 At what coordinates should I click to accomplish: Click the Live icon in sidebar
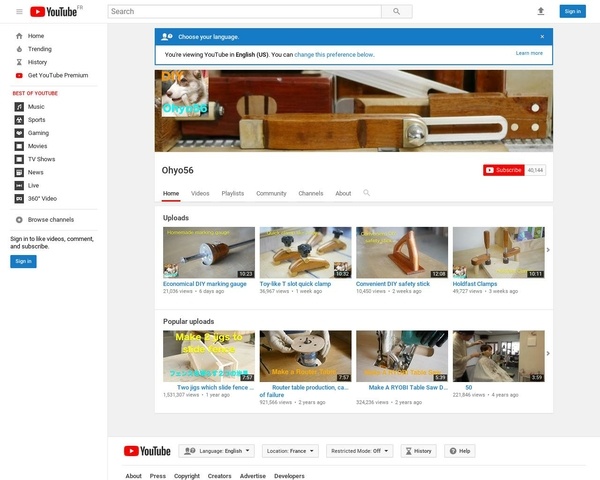[19, 185]
